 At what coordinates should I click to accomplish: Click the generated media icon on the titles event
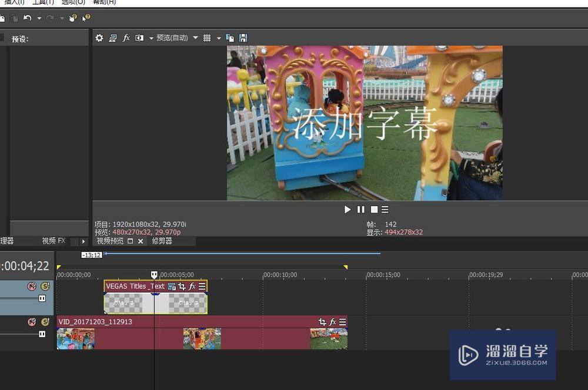pyautogui.click(x=171, y=287)
